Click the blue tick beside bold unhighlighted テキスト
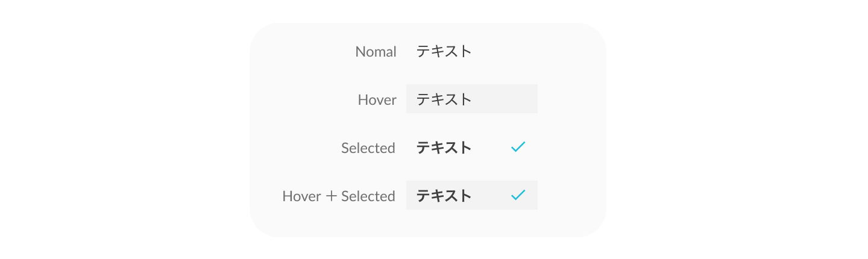868x259 pixels. point(518,147)
